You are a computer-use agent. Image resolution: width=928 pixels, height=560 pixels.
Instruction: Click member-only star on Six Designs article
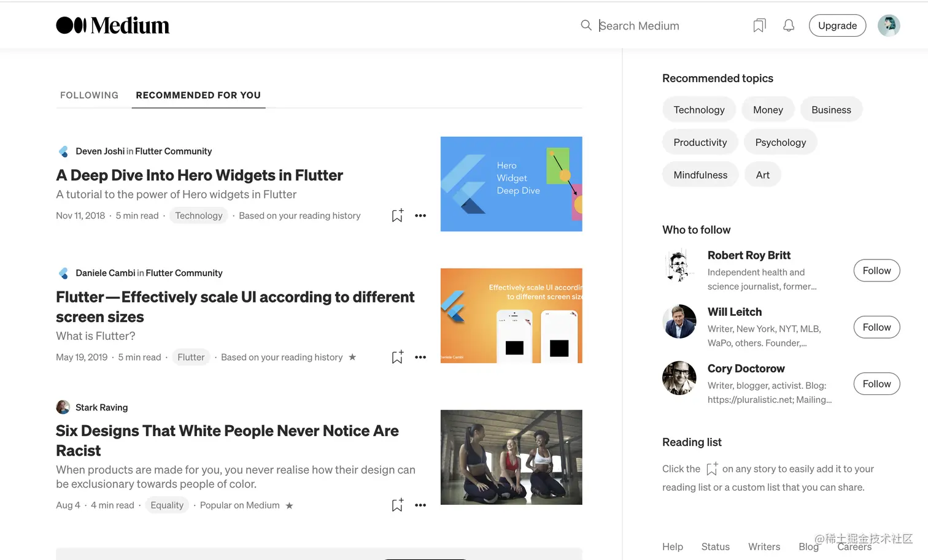tap(289, 505)
